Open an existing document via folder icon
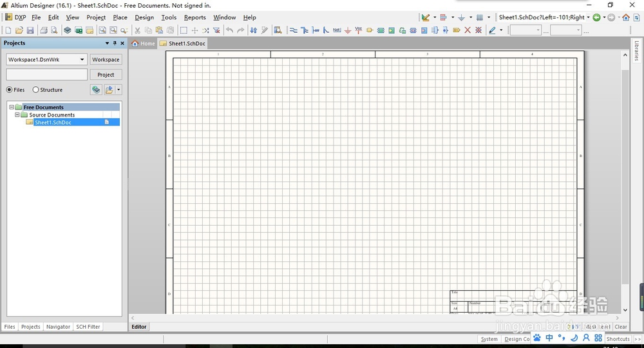Viewport: 644px width, 348px height. coord(19,30)
